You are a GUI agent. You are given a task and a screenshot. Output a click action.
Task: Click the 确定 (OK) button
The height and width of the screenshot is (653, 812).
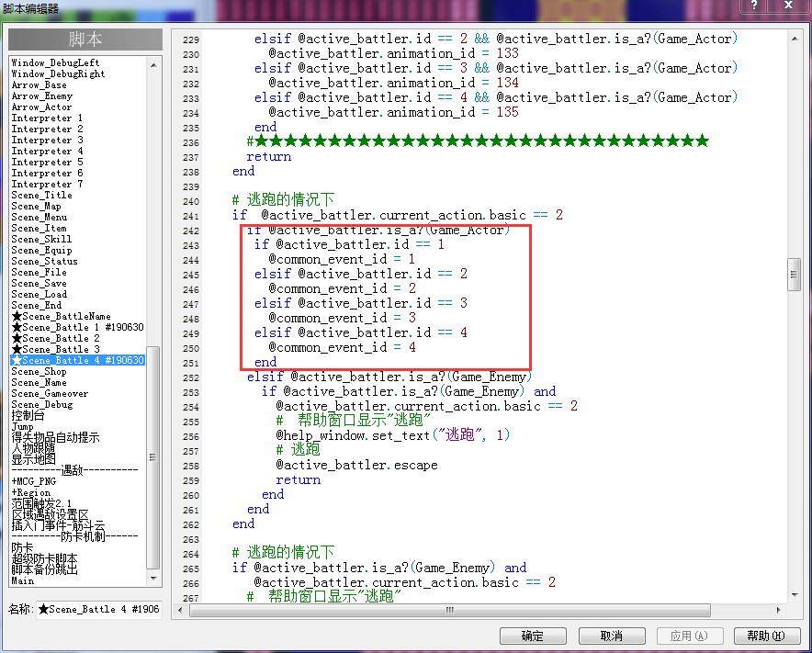533,636
